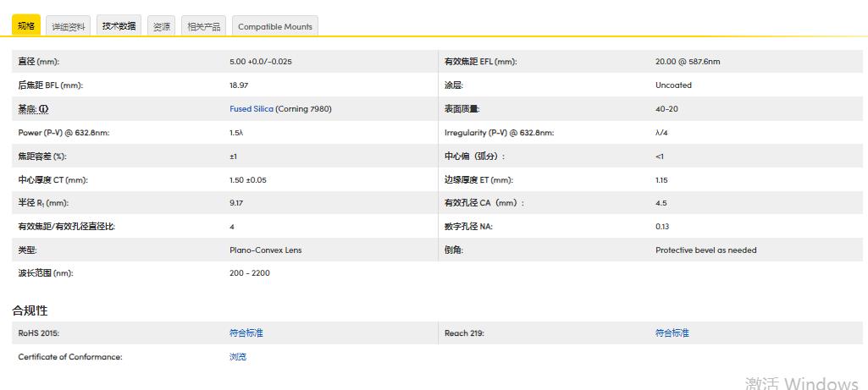This screenshot has height=390, width=868.
Task: Open the Fused Silica material link
Action: (252, 109)
